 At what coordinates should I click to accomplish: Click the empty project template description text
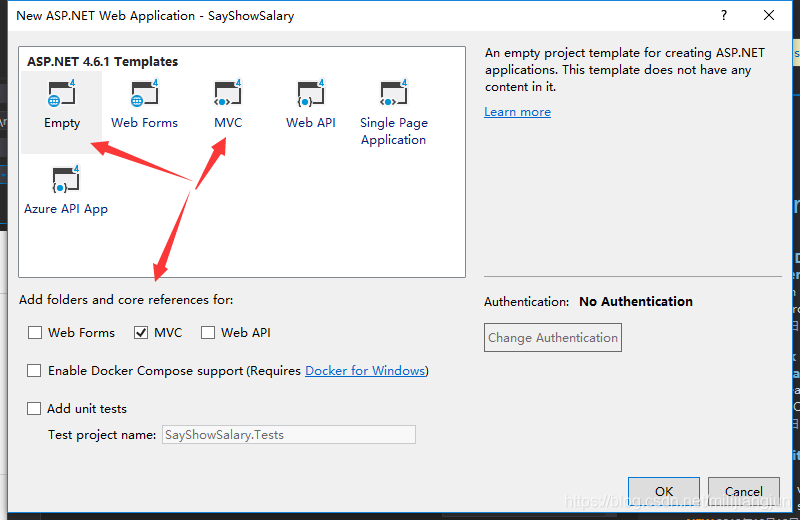pyautogui.click(x=624, y=70)
